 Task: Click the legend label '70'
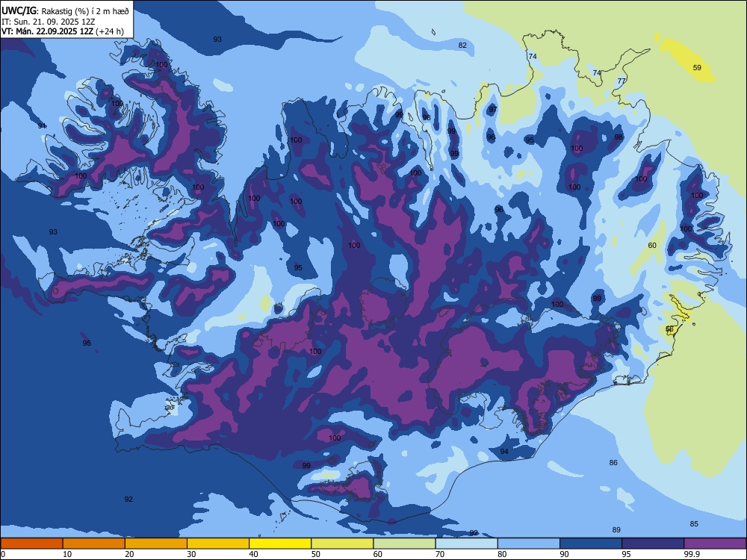point(440,554)
